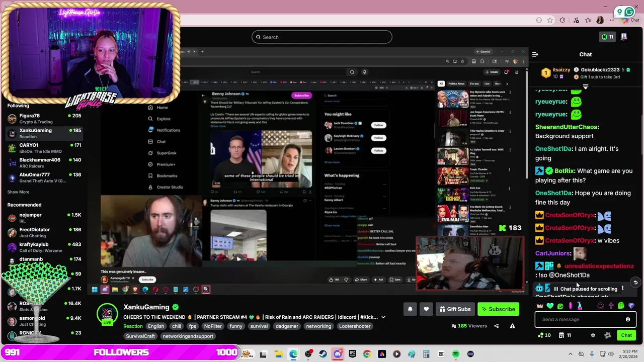The height and width of the screenshot is (362, 644).
Task: Open browser profile avatar icon
Action: coord(600,20)
